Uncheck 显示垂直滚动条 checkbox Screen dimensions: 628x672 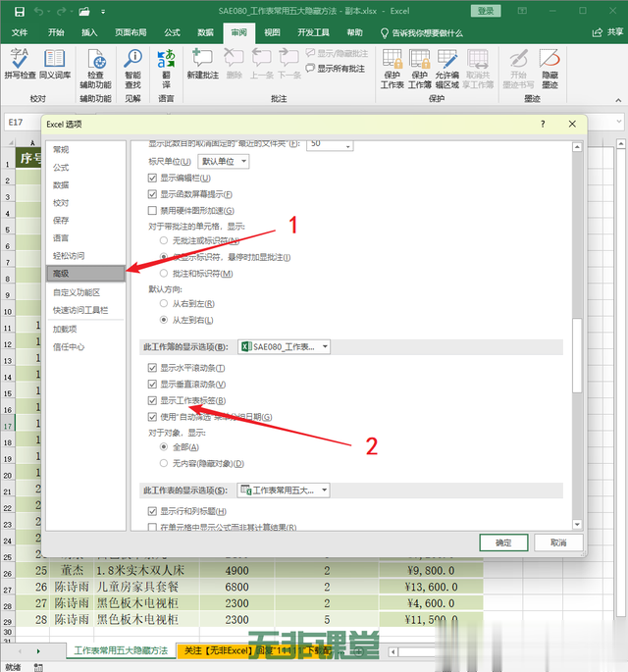pyautogui.click(x=152, y=384)
